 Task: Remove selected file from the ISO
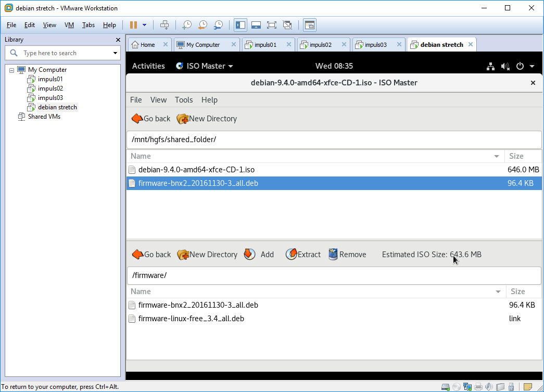(347, 255)
